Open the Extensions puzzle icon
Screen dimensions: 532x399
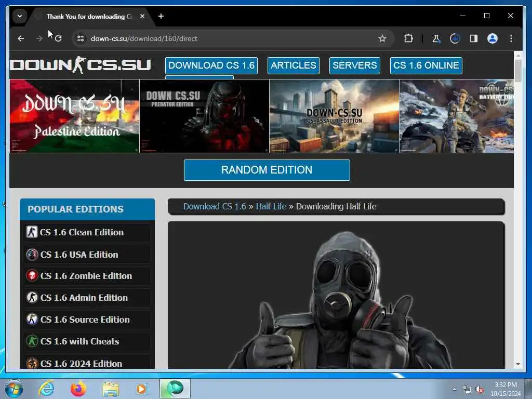click(x=408, y=38)
